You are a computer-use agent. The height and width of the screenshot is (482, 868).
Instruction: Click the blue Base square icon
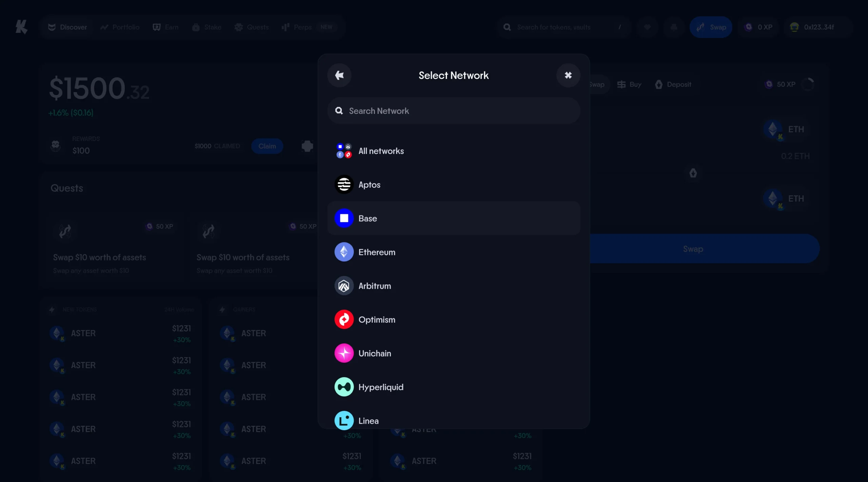click(344, 218)
